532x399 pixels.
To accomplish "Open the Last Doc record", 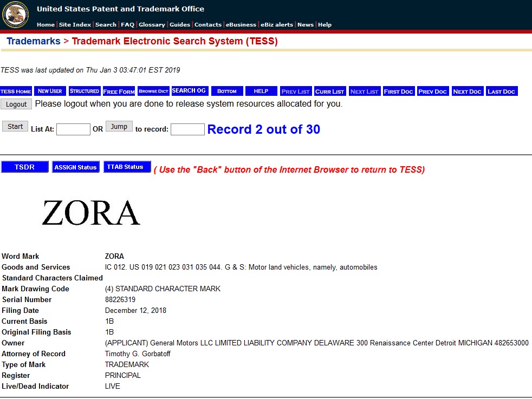I will 502,91.
